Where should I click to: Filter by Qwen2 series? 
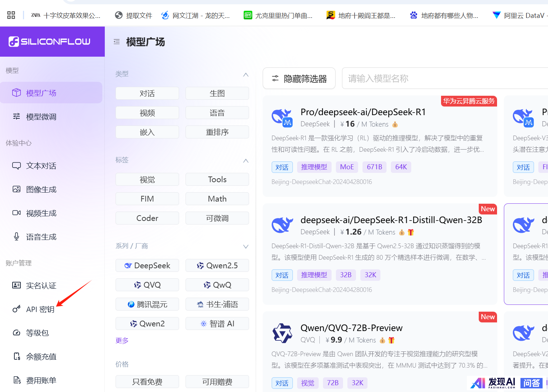click(x=147, y=323)
